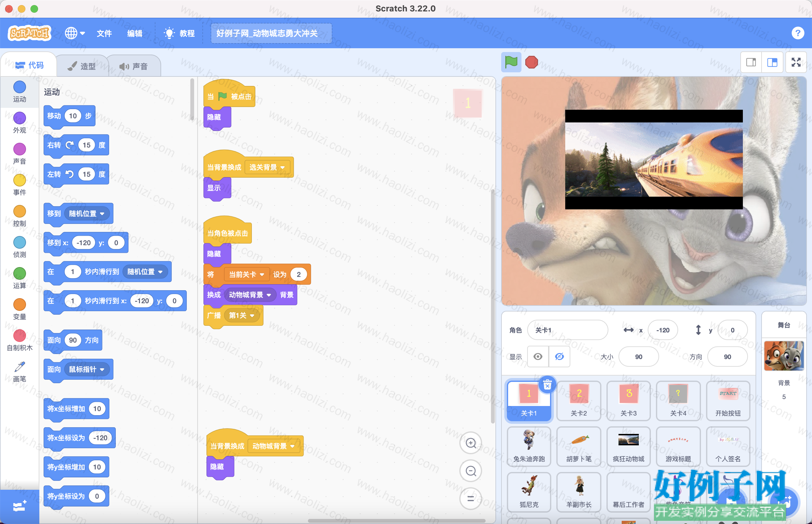Open the 编辑 menu
Viewport: 812px width, 524px height.
(x=135, y=33)
